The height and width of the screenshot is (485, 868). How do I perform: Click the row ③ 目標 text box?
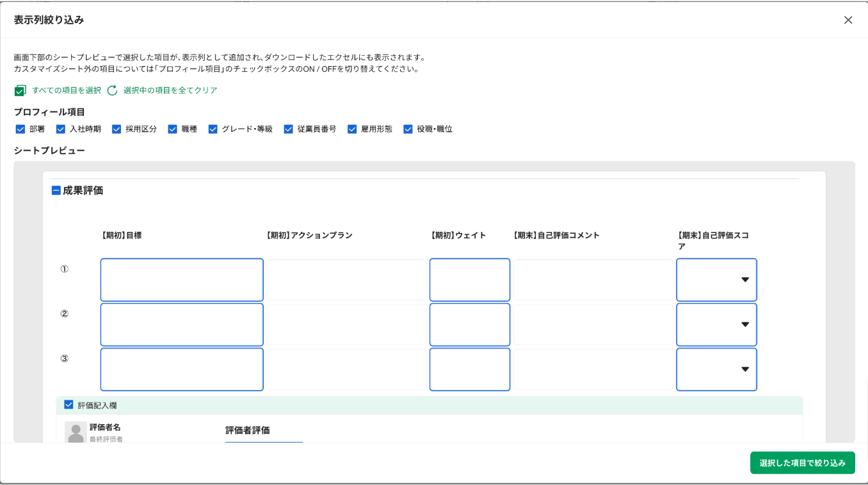point(181,369)
